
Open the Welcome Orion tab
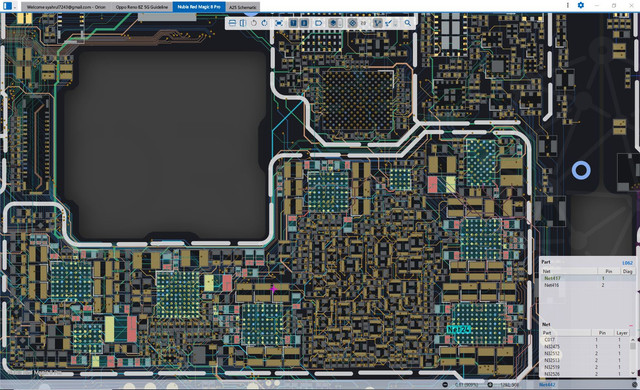point(66,7)
